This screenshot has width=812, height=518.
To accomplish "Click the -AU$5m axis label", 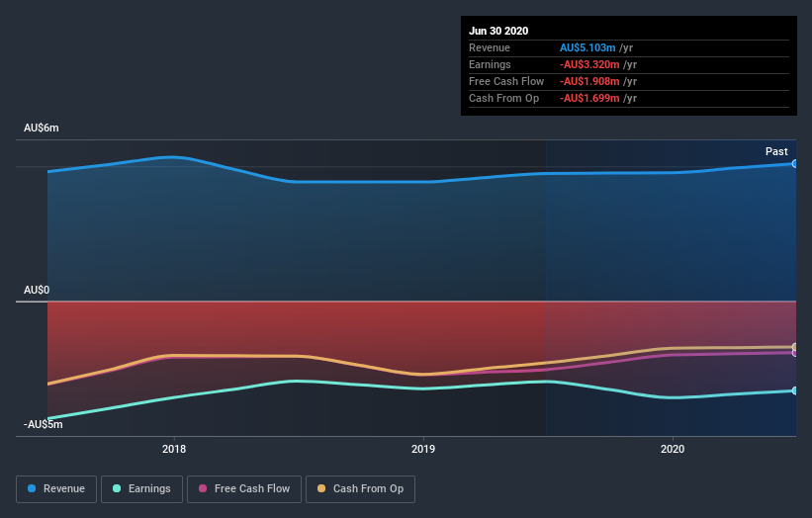I will tap(43, 424).
